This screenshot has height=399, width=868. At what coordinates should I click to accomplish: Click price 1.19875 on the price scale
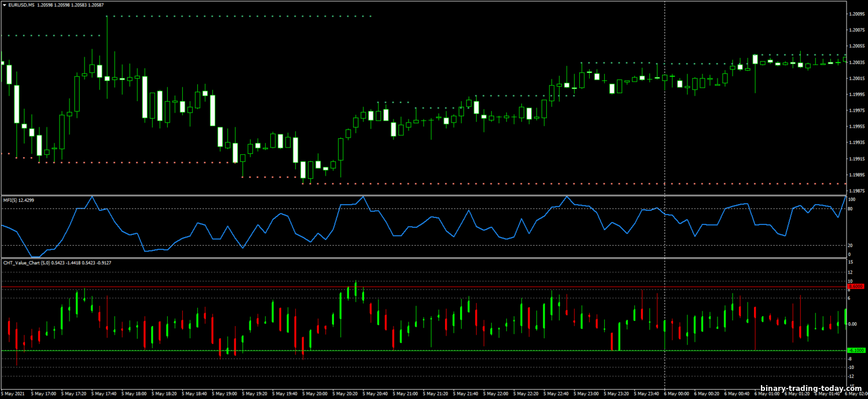[x=857, y=191]
